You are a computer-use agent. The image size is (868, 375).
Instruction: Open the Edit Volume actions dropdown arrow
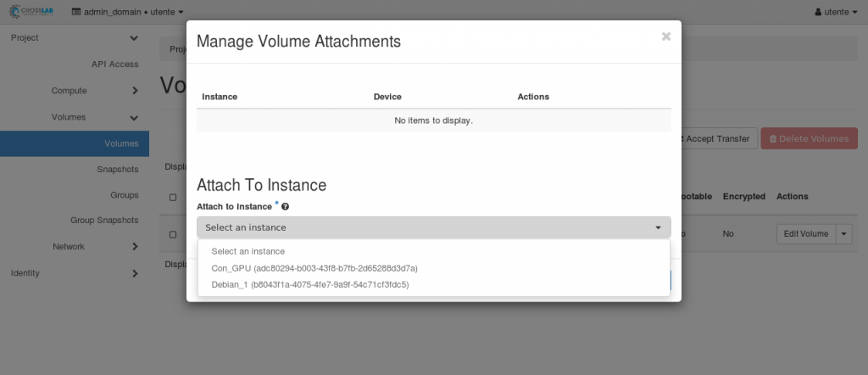(843, 234)
